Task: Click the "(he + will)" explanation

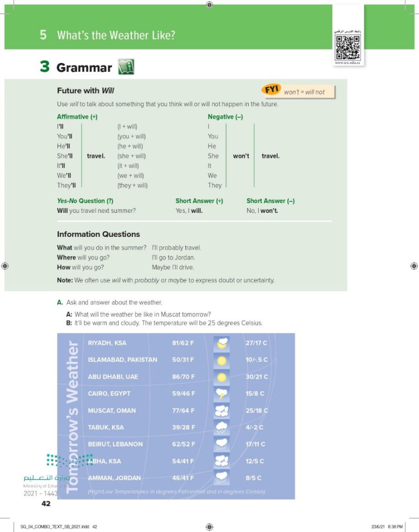Action: point(130,146)
